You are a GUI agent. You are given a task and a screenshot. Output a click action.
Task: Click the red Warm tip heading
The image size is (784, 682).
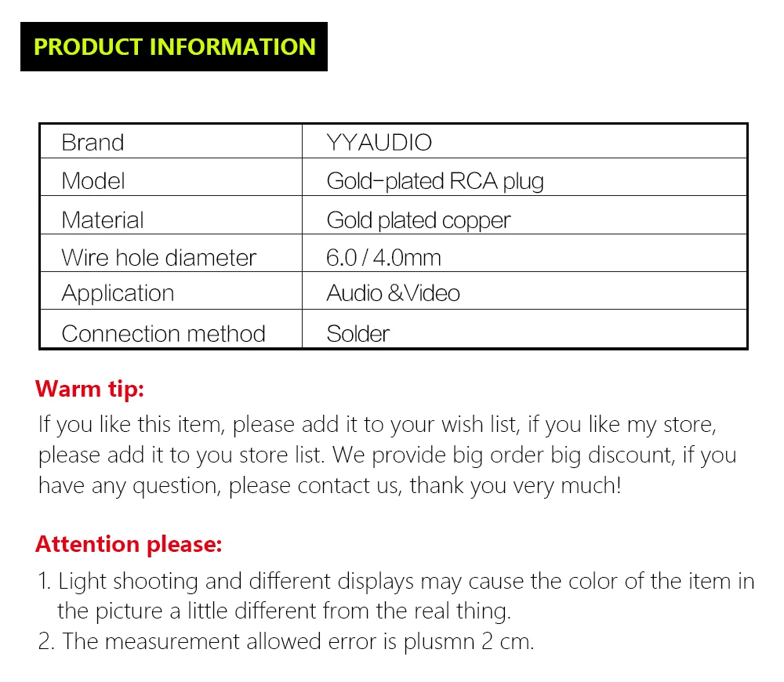90,389
